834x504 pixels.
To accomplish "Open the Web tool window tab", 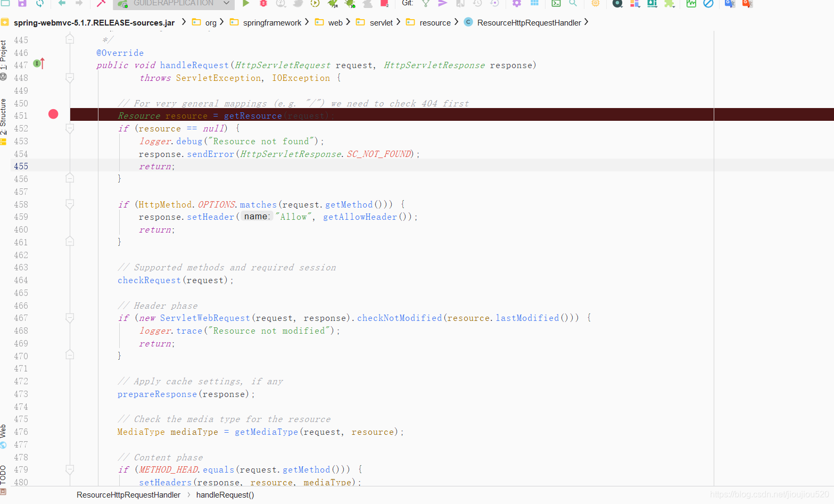I will (x=4, y=431).
